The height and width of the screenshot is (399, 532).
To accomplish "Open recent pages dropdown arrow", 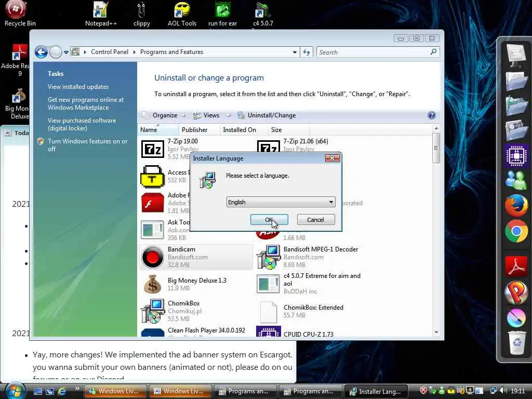I will (x=66, y=52).
